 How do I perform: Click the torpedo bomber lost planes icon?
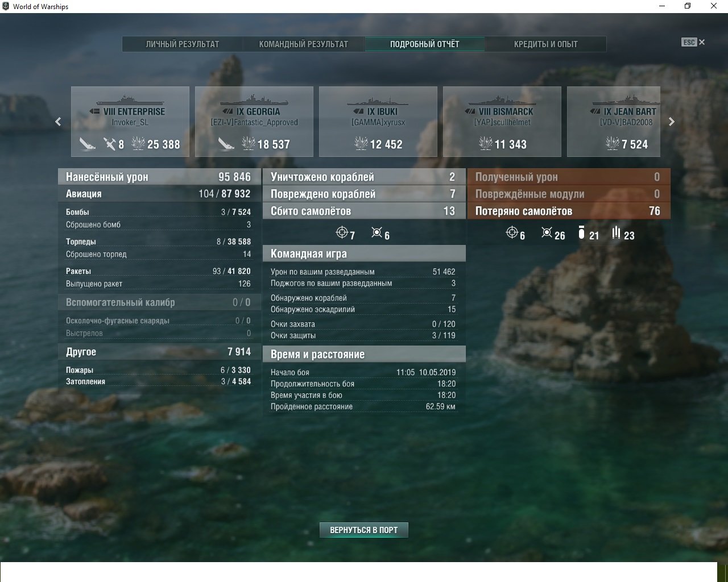pos(581,233)
